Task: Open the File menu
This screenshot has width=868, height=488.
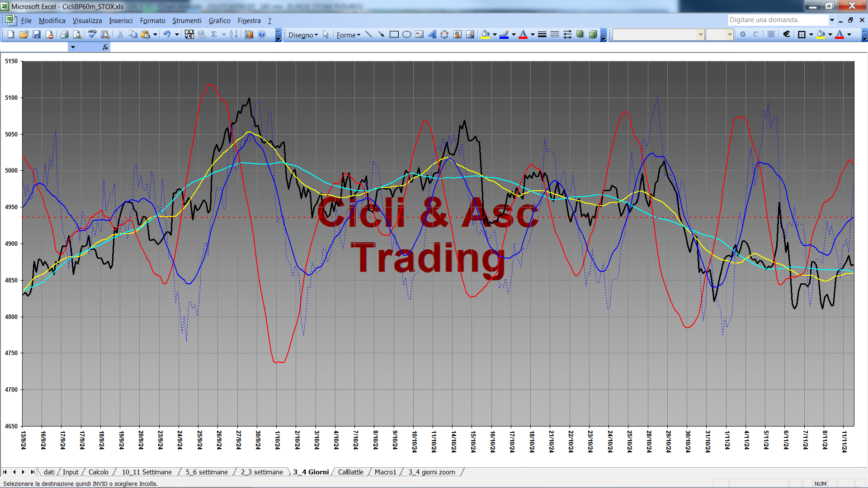Action: (x=26, y=21)
